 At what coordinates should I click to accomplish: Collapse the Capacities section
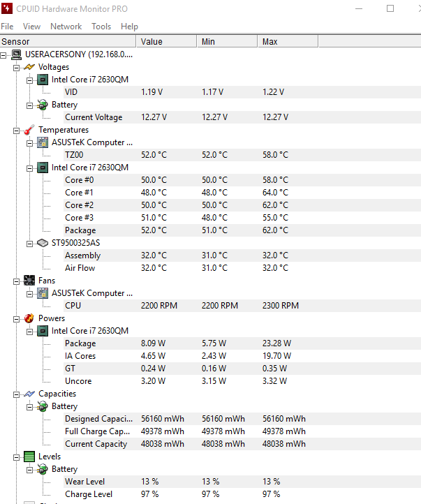pyautogui.click(x=16, y=394)
